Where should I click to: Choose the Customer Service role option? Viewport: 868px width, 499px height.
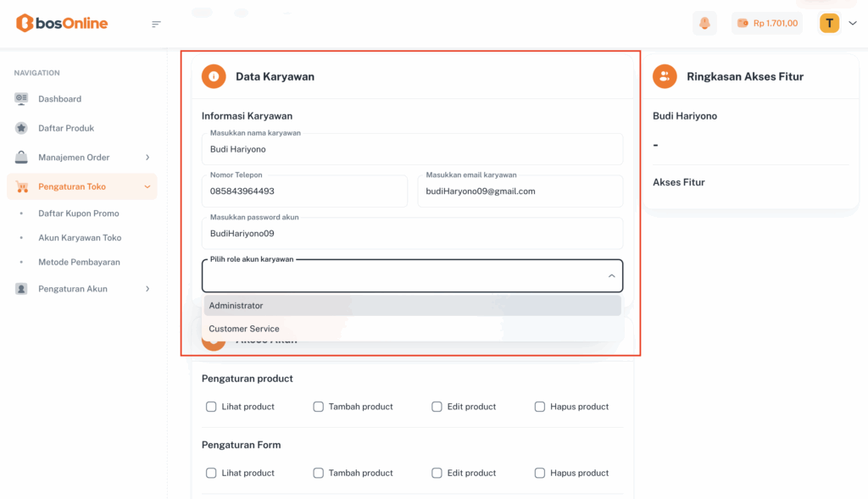coord(412,329)
